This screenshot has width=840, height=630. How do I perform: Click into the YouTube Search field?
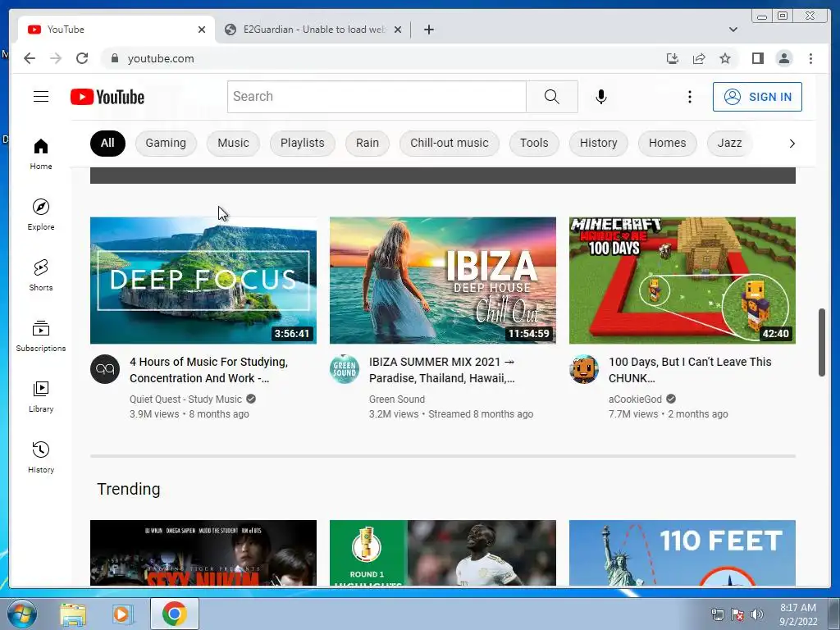click(377, 97)
